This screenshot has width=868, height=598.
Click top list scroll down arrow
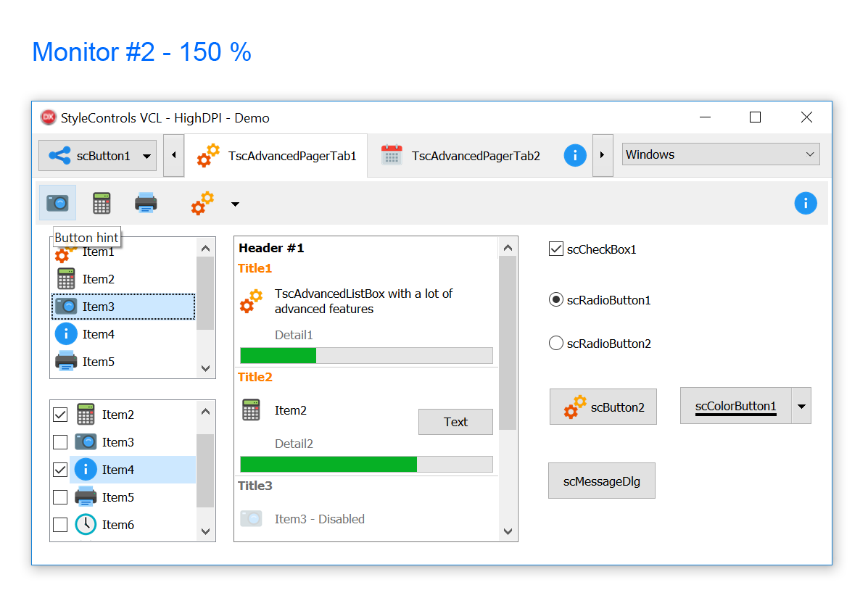click(205, 368)
